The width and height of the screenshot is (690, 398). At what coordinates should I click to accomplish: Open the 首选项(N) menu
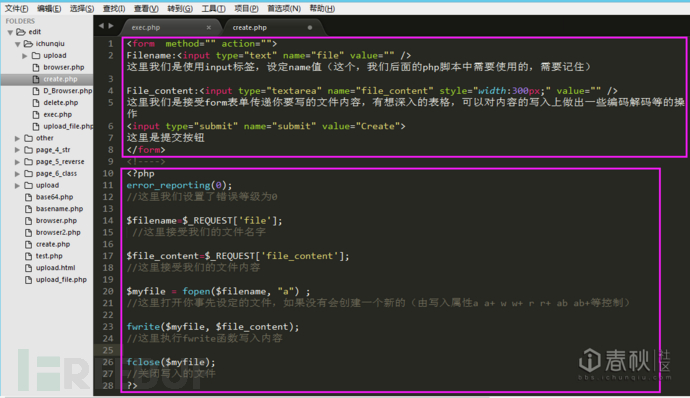pyautogui.click(x=284, y=8)
